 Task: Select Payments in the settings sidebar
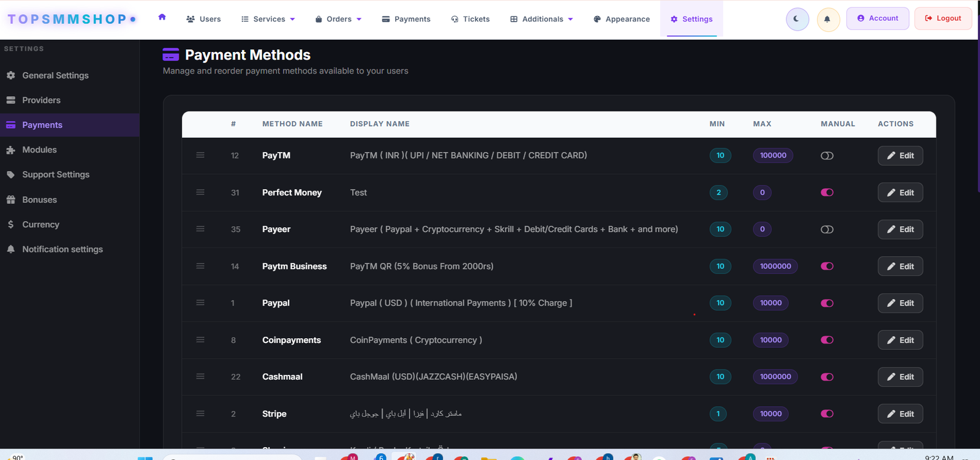pyautogui.click(x=70, y=125)
